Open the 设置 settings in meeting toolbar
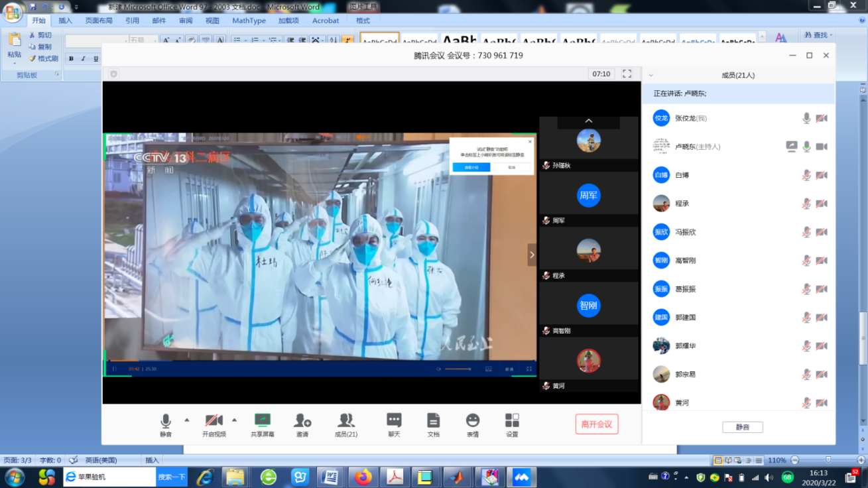868x488 pixels. (x=512, y=425)
